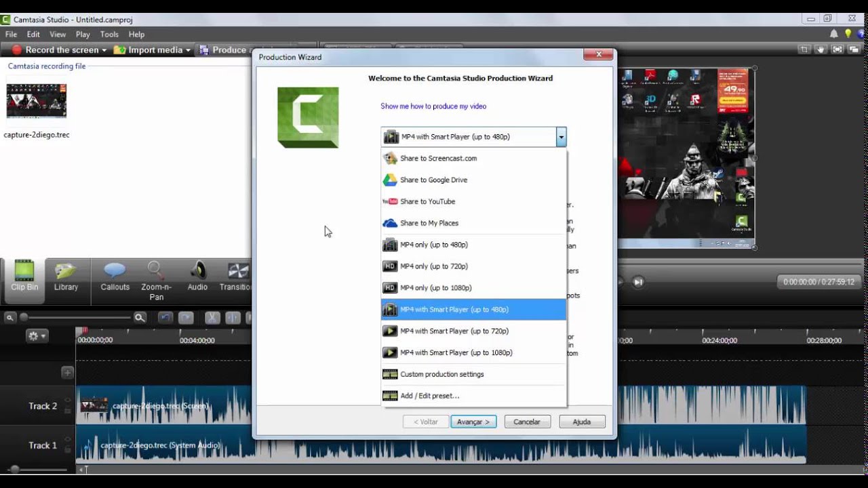Click the Ajuda button
Viewport: 868px width, 488px height.
582,422
